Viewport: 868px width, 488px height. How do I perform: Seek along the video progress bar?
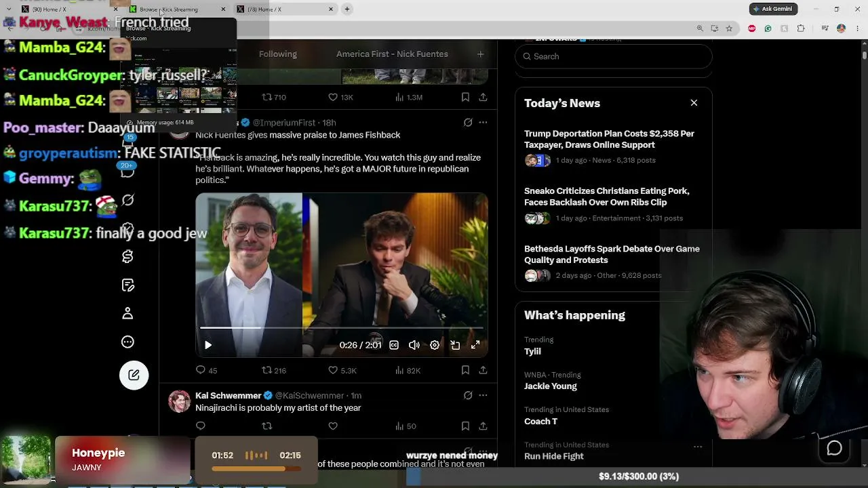(x=341, y=328)
